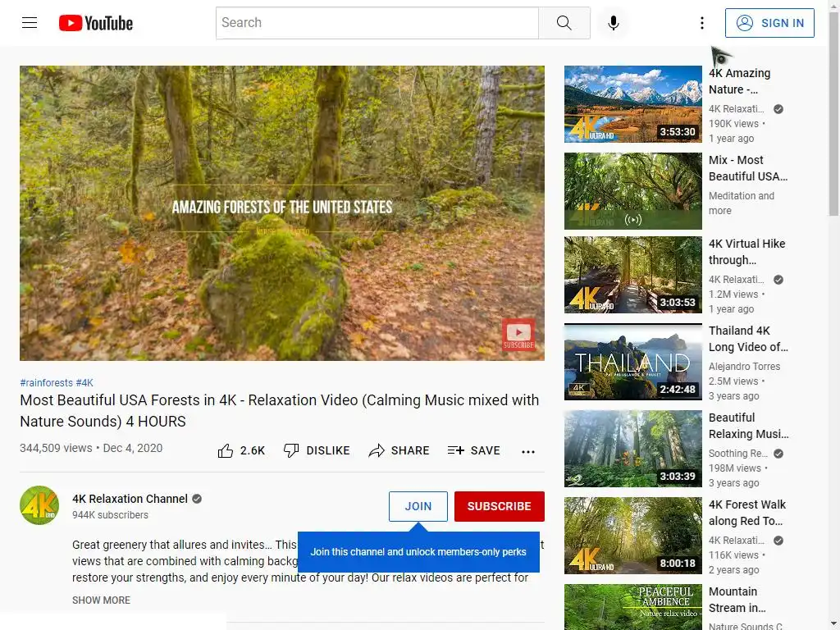This screenshot has width=840, height=630.
Task: Open Mix - Most Beautiful USA thumbnail
Action: point(633,191)
